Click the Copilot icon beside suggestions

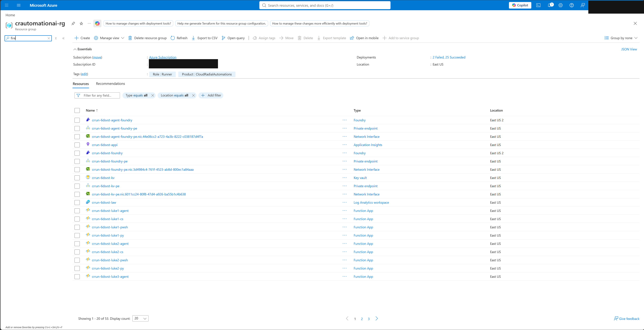pos(97,24)
